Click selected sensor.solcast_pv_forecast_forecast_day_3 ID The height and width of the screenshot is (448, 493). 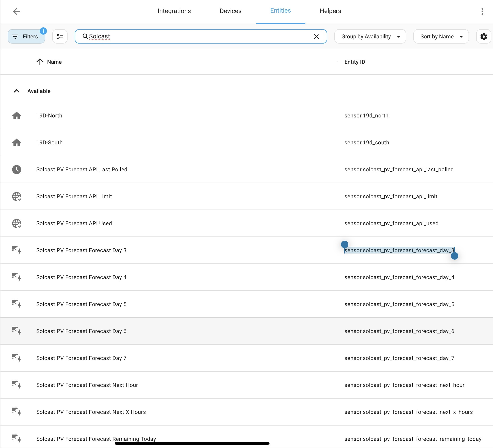(x=399, y=250)
